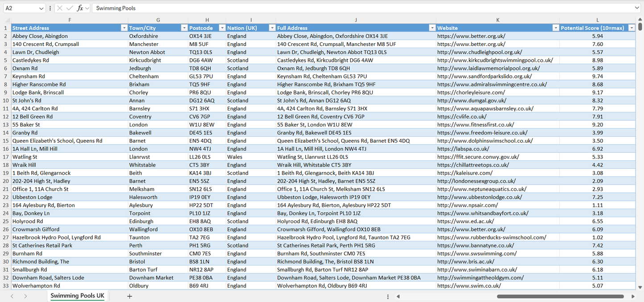Viewport: 644px width, 302px height.
Task: Open Potential Score filter dropdown
Action: coord(631,28)
